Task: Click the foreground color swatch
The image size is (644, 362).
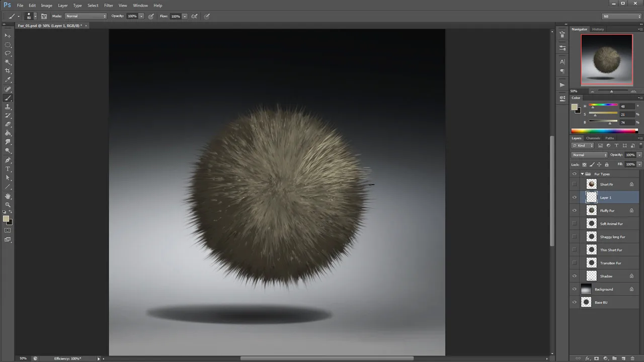Action: [7, 218]
